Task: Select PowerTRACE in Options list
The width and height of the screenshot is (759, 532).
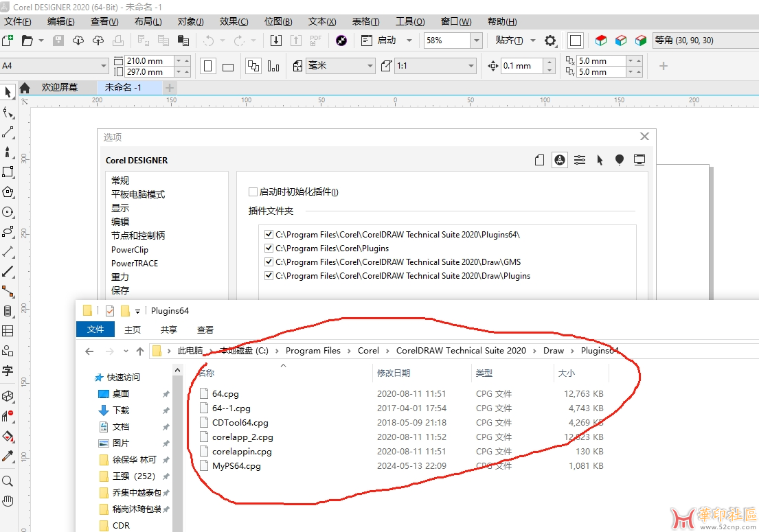Action: [135, 264]
